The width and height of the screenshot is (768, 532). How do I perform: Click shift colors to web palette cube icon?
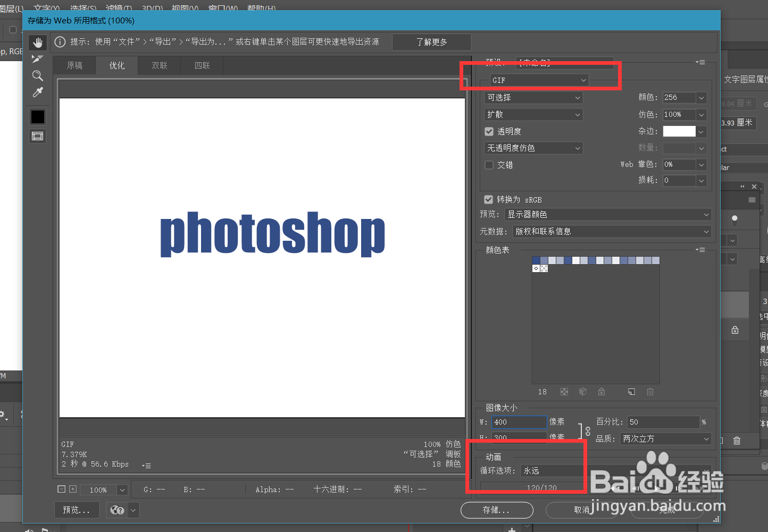pyautogui.click(x=582, y=392)
